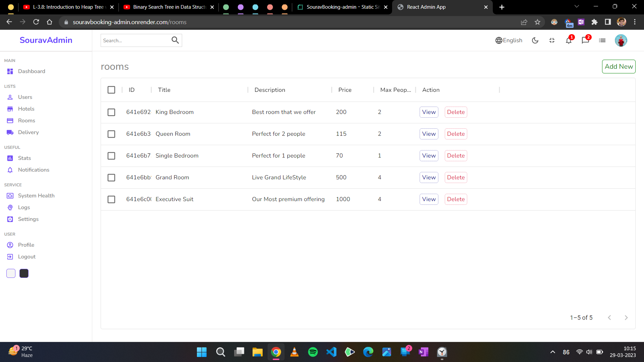Open notifications bell in top bar

569,41
